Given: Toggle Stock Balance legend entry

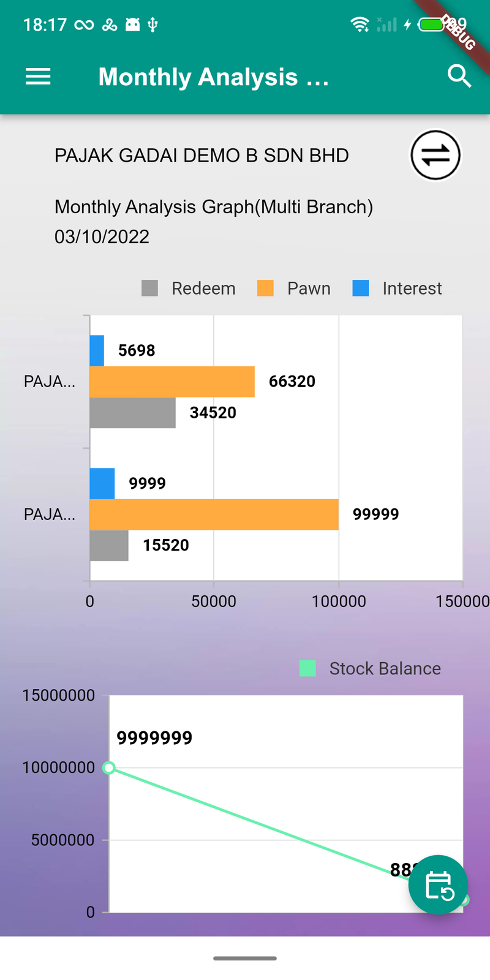Looking at the screenshot, I should coord(370,668).
